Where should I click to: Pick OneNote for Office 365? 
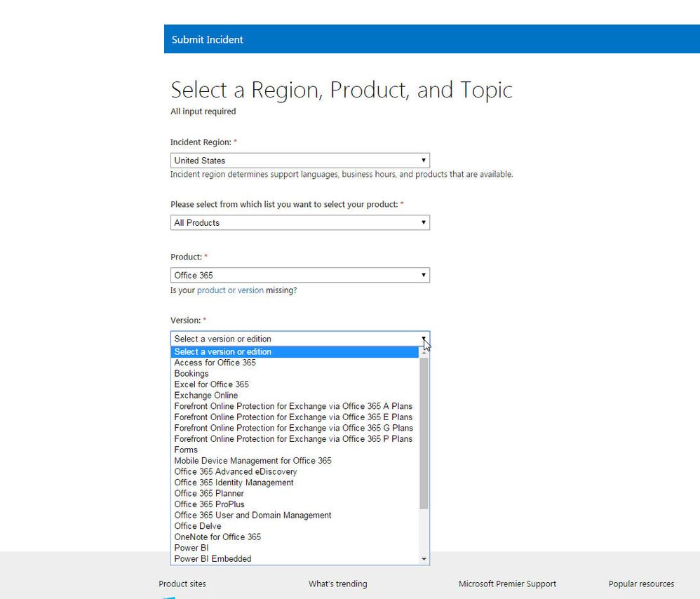(x=295, y=537)
